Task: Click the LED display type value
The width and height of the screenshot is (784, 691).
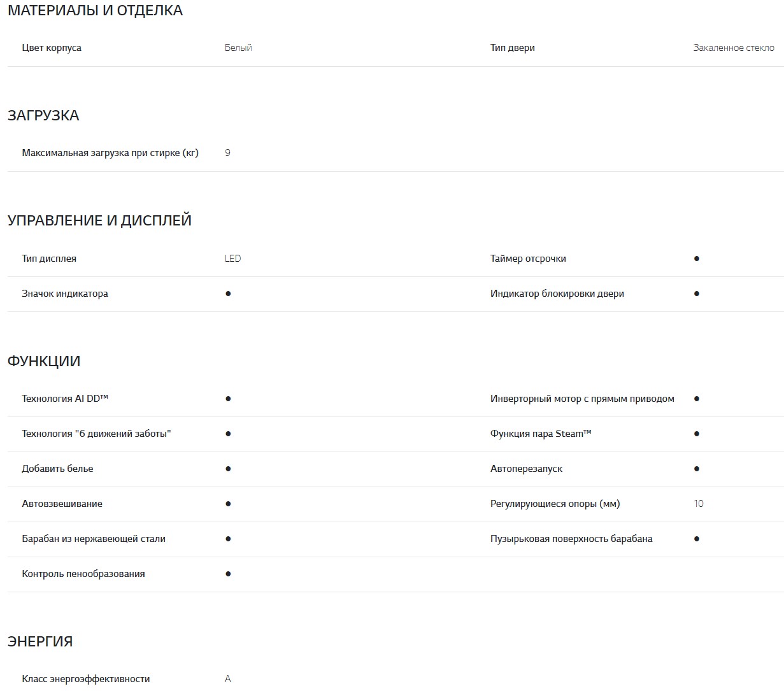Action: click(x=232, y=259)
